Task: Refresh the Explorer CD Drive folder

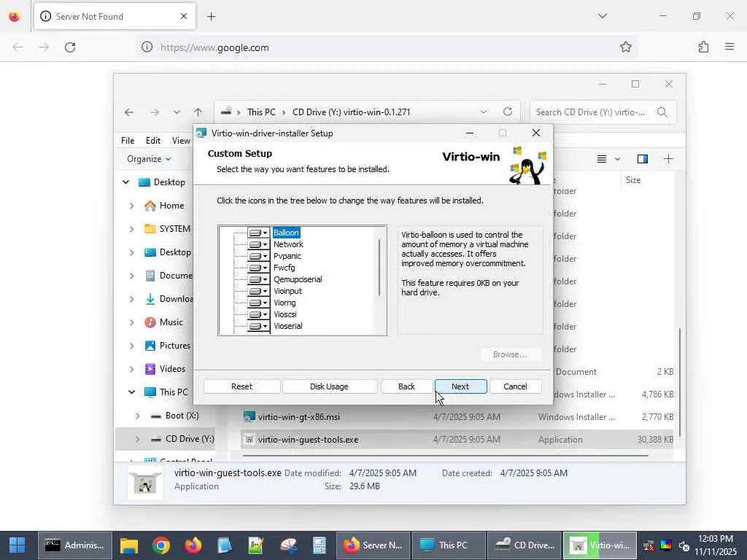Action: [x=508, y=112]
